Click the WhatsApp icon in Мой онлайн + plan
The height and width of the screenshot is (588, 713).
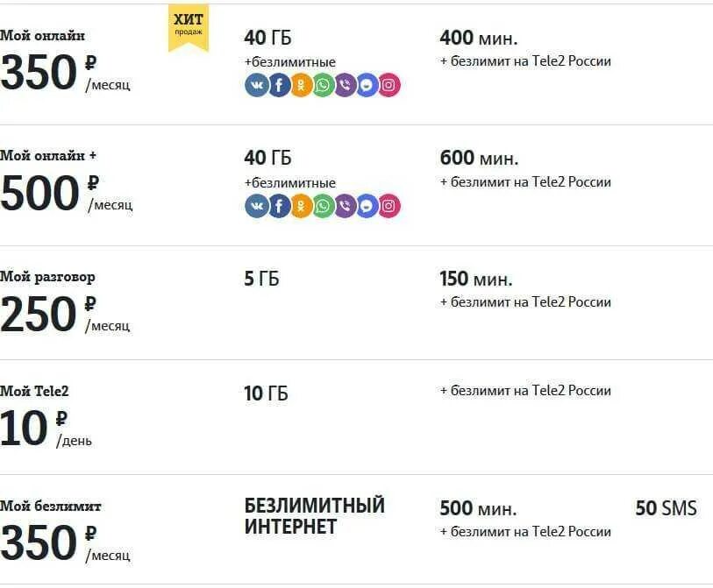323,206
